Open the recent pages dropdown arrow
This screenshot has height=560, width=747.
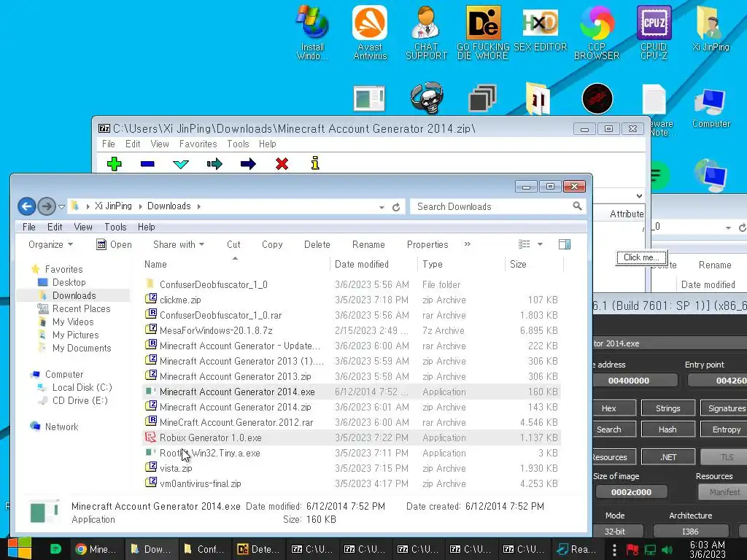(61, 206)
